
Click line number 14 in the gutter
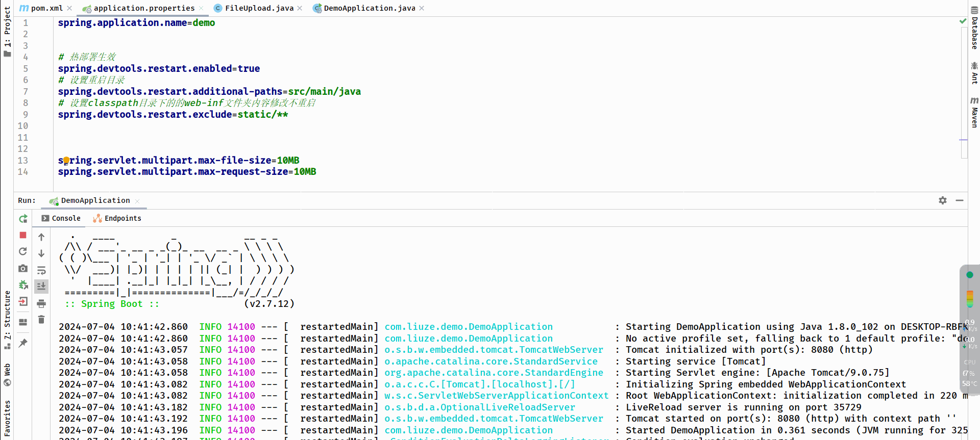(x=23, y=172)
